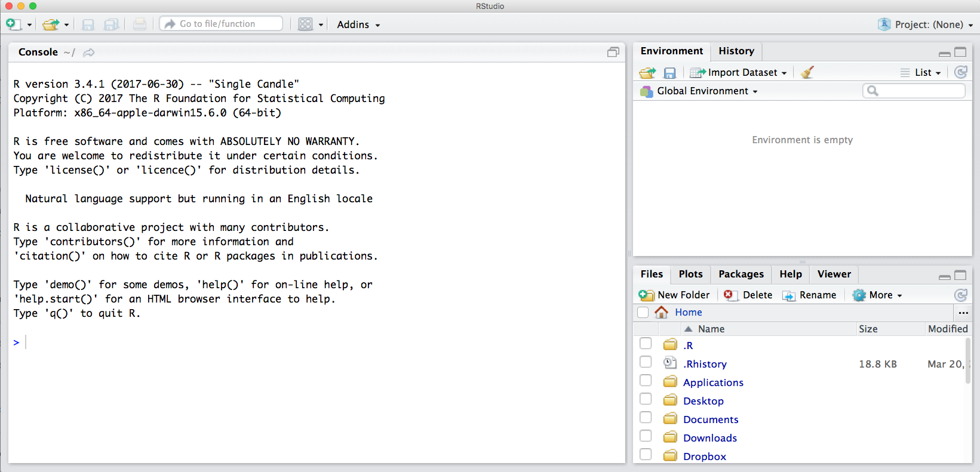This screenshot has height=472, width=980.
Task: Click the Environment search field
Action: click(914, 91)
